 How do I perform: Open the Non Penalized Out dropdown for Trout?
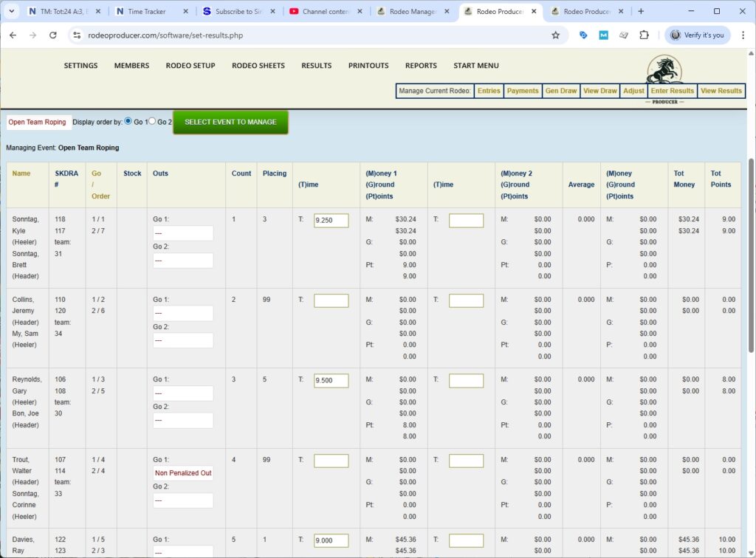pos(182,472)
